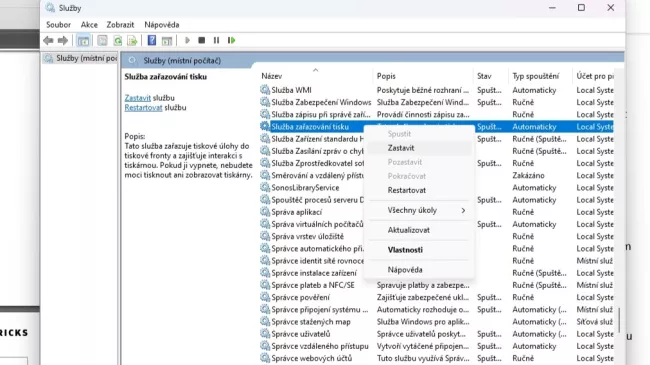Choose Aktualizovat in the context menu
This screenshot has width=650, height=365.
click(x=420, y=230)
